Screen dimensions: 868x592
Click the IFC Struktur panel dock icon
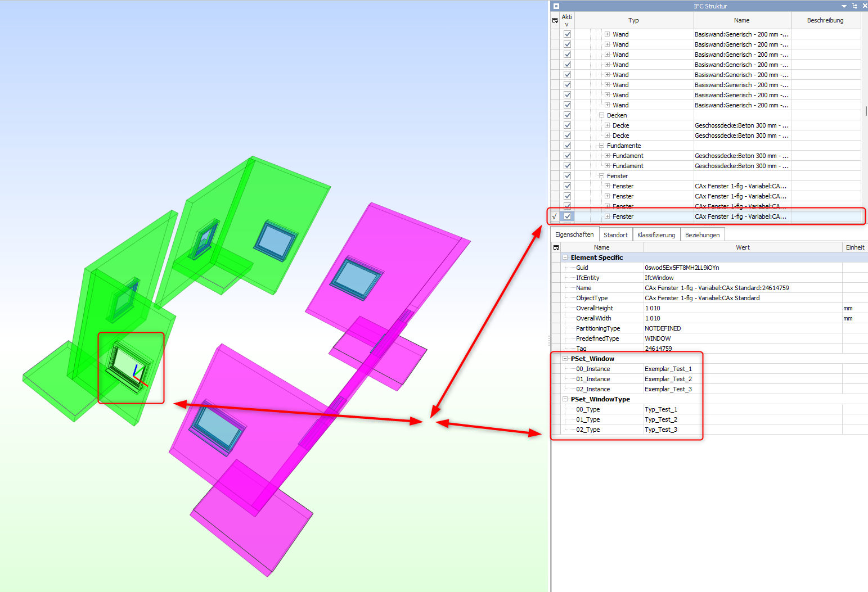(x=854, y=6)
